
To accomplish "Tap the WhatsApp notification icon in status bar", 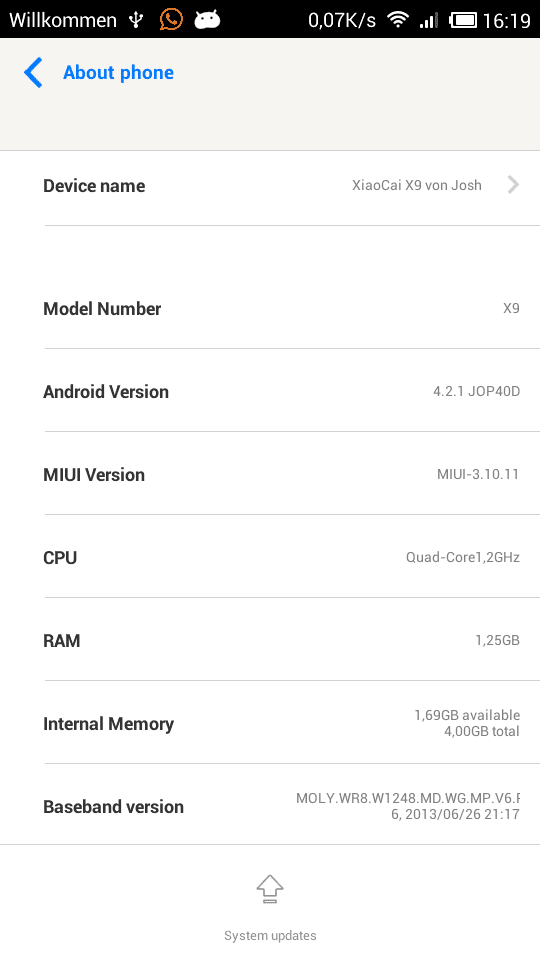I will 171,20.
